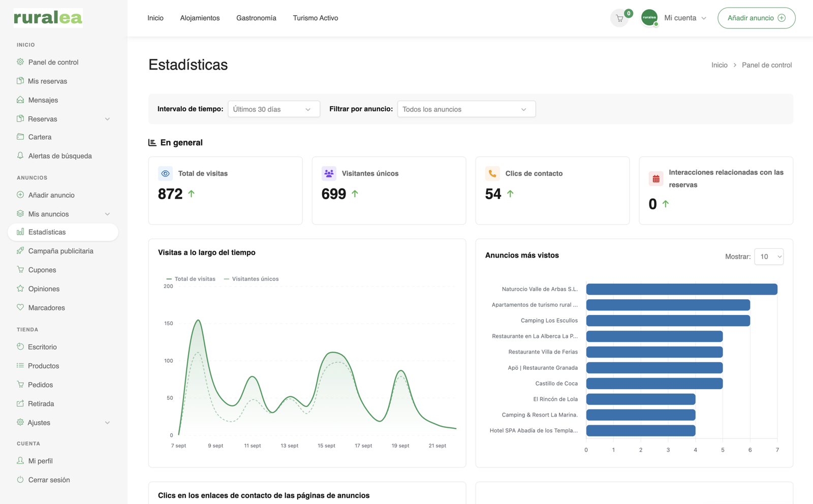Click the Castillo de Coca bar
Screen dimensions: 813x504
pos(654,384)
